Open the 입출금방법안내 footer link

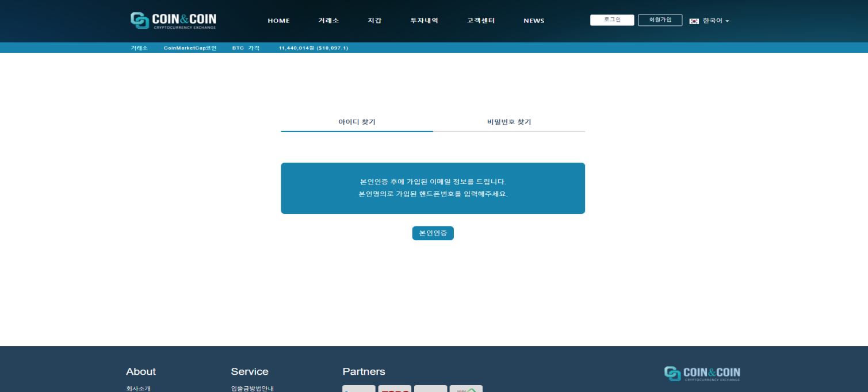click(x=252, y=389)
